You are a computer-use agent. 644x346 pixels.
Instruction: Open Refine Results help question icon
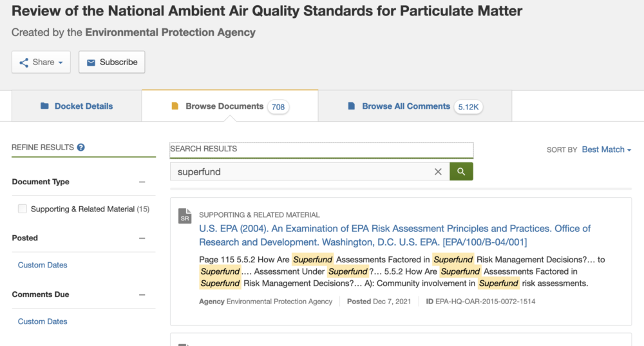click(x=81, y=147)
